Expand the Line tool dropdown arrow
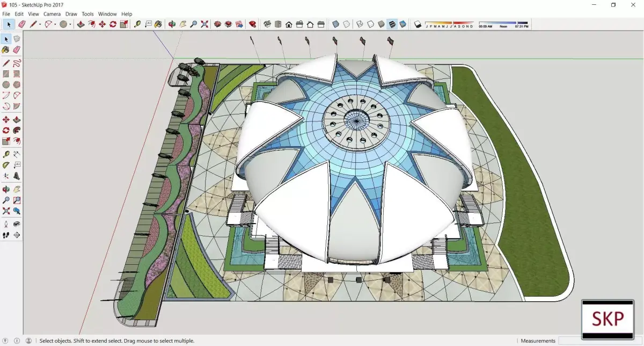The height and width of the screenshot is (346, 644). 40,24
